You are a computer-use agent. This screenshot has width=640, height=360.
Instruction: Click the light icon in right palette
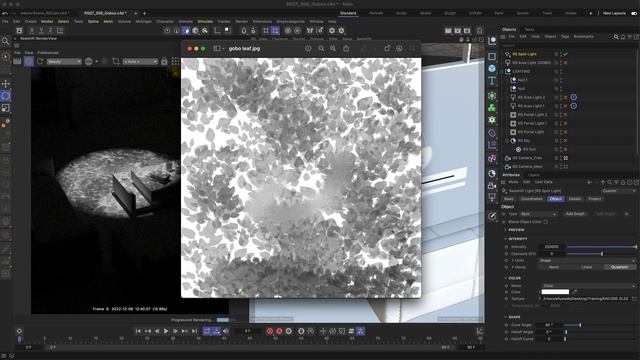pos(492,198)
